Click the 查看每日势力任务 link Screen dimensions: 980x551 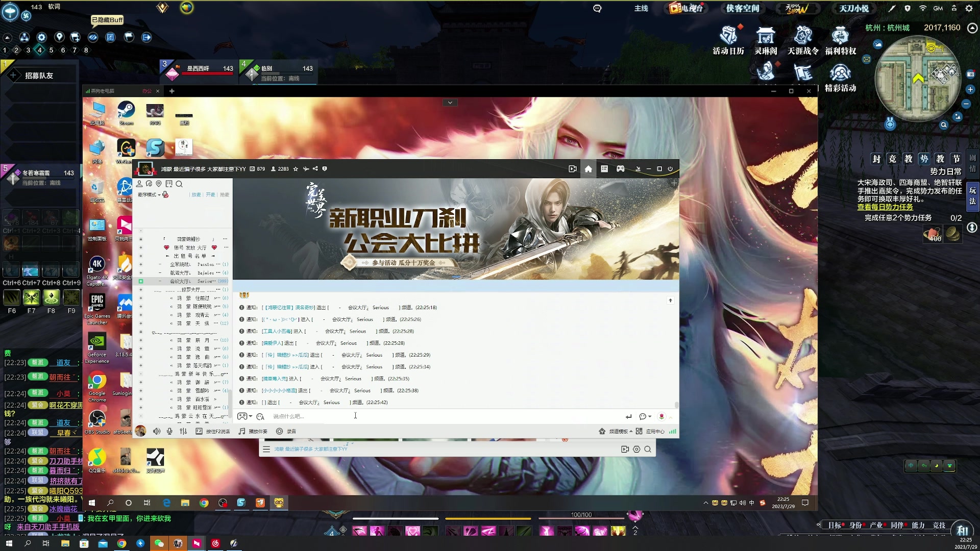tap(885, 207)
